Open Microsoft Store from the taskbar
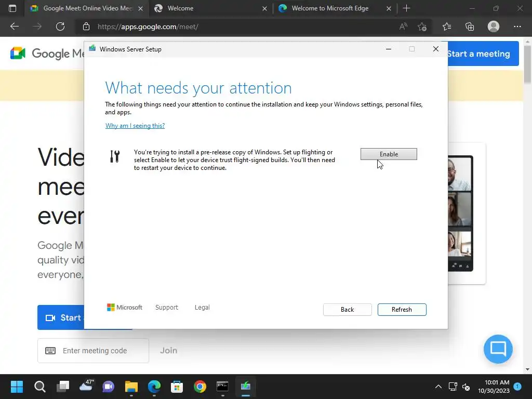Screen dimensions: 532x399 point(177,387)
